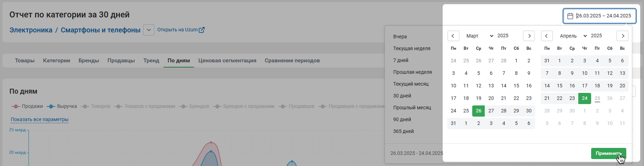The width and height of the screenshot is (644, 166).
Task: Select the 90 дней preset range
Action: coord(402,119)
